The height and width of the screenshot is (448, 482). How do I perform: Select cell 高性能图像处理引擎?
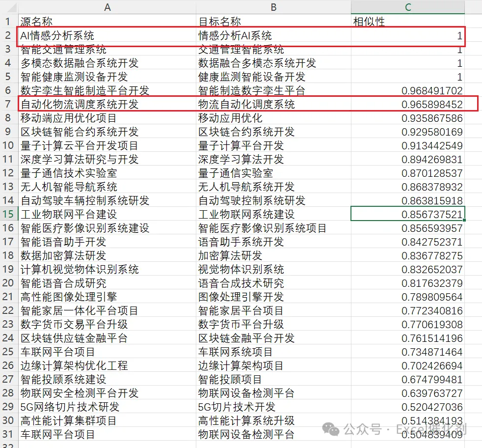coord(107,297)
